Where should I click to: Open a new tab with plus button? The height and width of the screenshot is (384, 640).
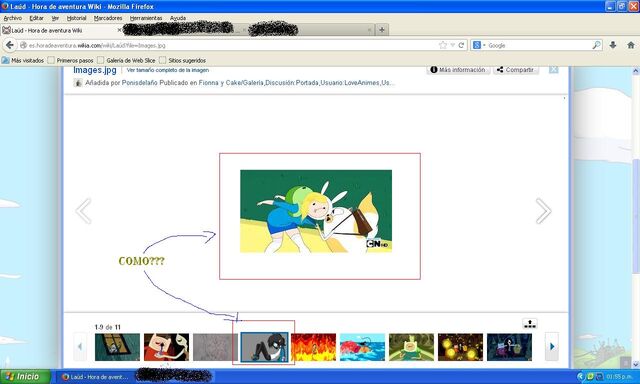click(382, 30)
